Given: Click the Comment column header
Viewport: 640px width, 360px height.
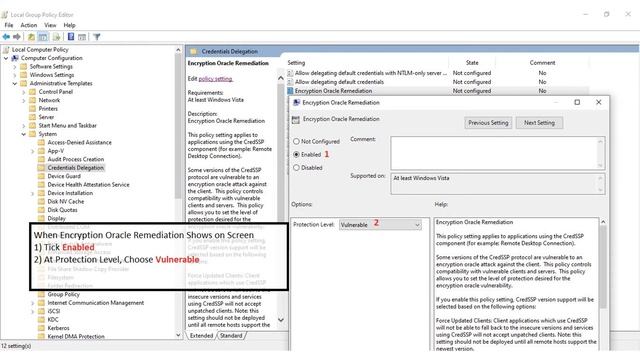Looking at the screenshot, I should (542, 63).
